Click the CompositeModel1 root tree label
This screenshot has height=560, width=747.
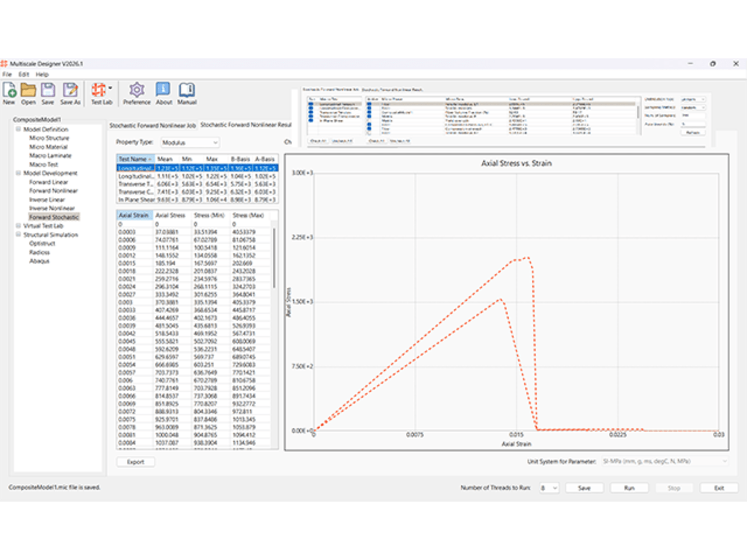37,119
